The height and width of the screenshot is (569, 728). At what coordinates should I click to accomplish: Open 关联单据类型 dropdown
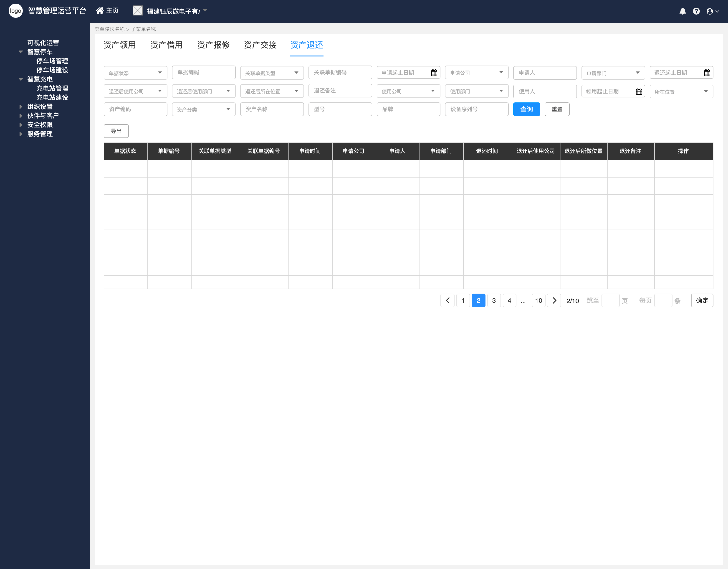(x=272, y=73)
